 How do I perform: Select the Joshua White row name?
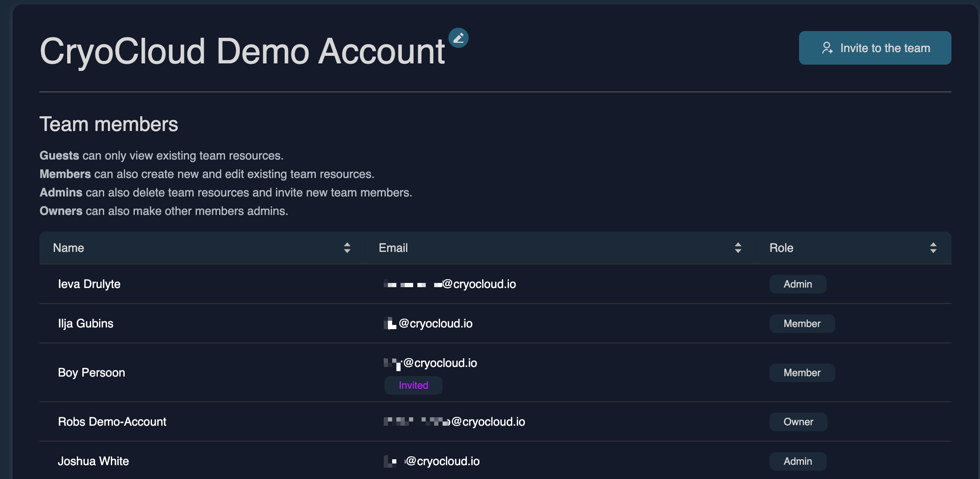tap(93, 461)
